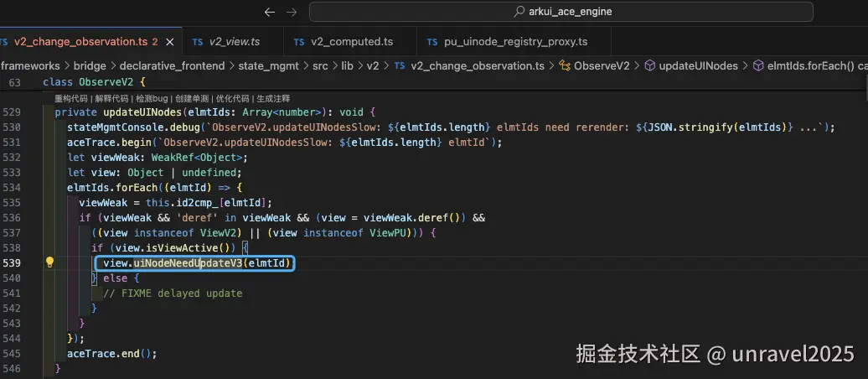This screenshot has height=379, width=868.
Task: Click breadcrumb file v2_change_observation.ts
Action: (x=469, y=66)
